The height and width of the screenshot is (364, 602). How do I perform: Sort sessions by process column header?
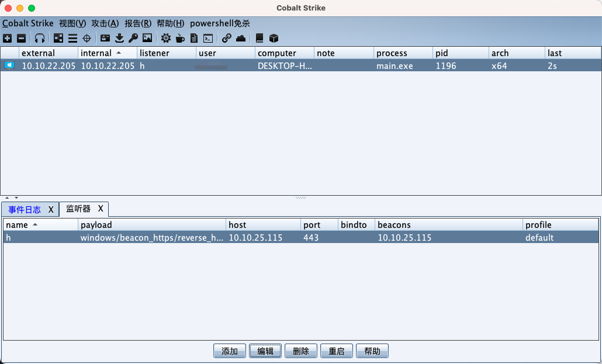point(403,53)
